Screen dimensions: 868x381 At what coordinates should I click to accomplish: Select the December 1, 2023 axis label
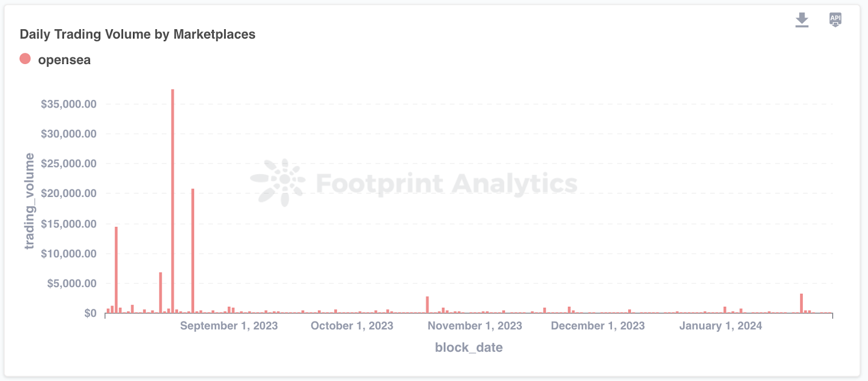point(597,326)
